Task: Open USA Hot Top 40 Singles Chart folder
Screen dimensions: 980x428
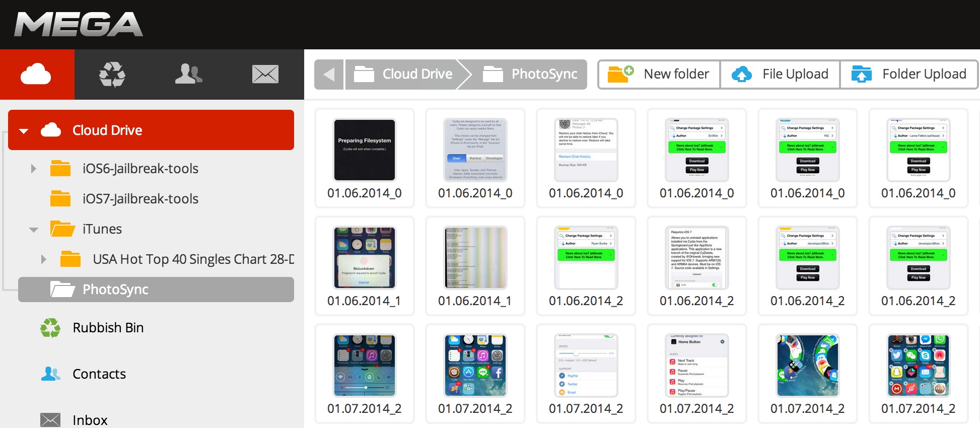Action: coord(193,259)
